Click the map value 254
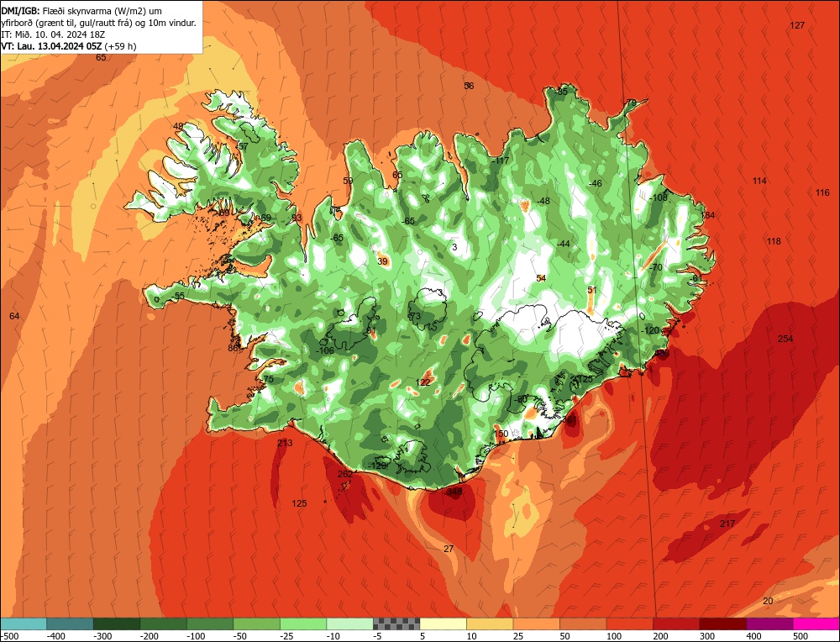840x642 pixels. click(x=785, y=339)
